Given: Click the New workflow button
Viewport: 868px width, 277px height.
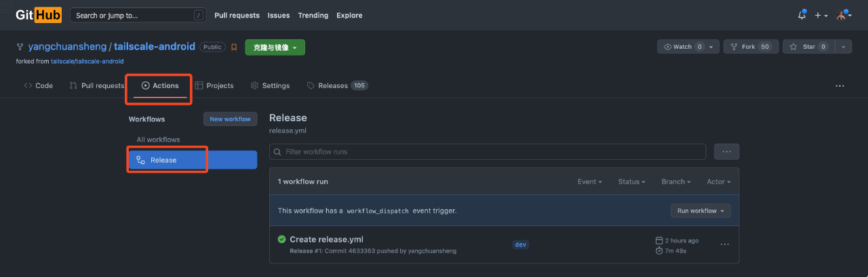Looking at the screenshot, I should click(230, 119).
